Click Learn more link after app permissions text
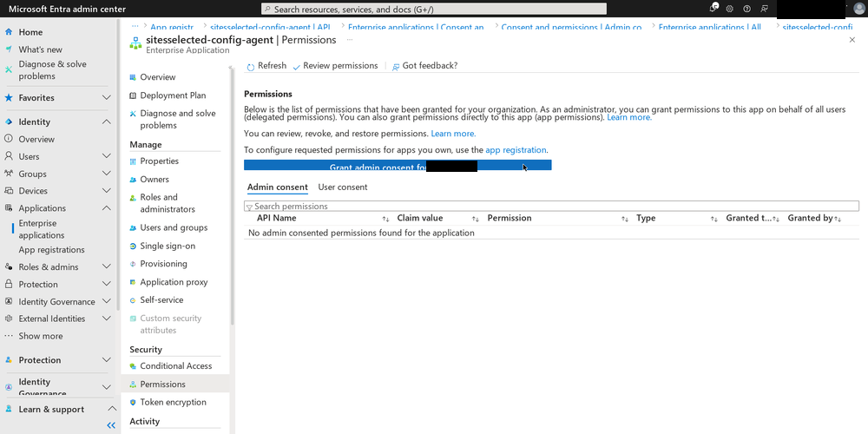This screenshot has height=434, width=868. coord(629,118)
